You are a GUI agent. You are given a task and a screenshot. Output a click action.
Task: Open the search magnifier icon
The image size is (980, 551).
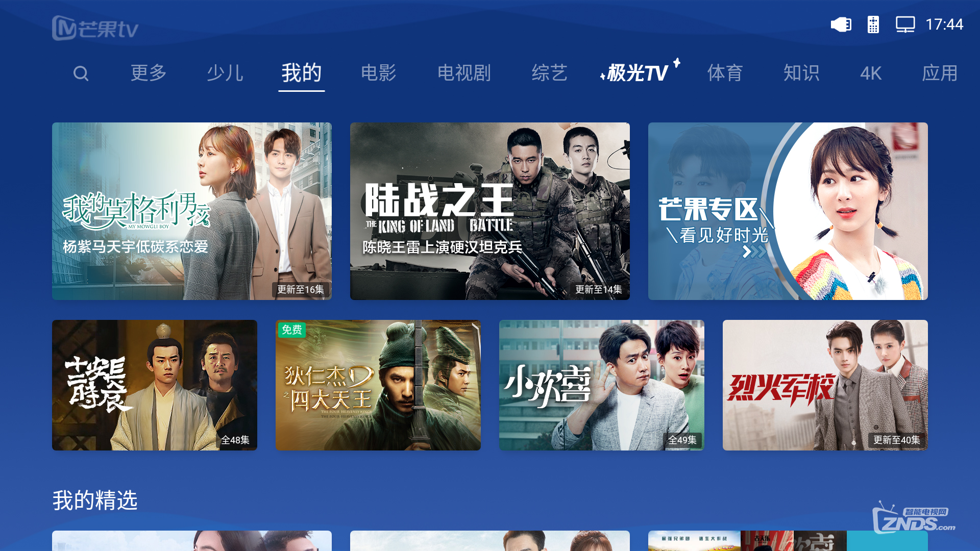pos(81,73)
